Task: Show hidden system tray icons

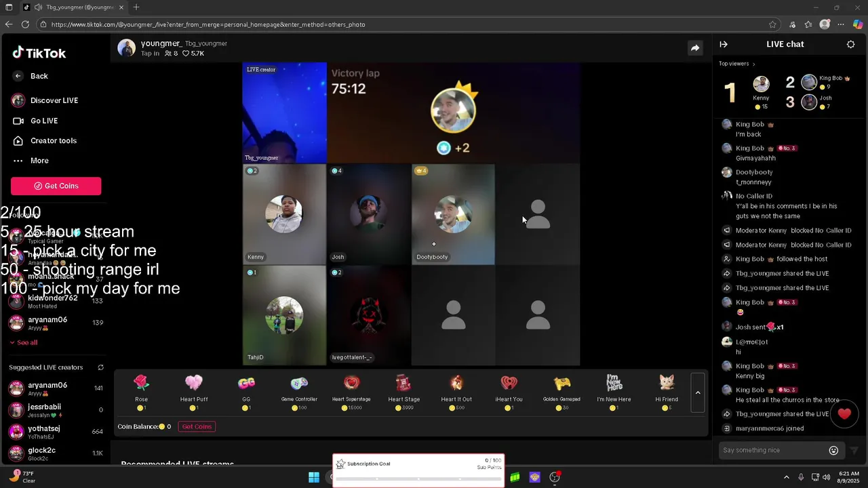Action: [x=787, y=477]
